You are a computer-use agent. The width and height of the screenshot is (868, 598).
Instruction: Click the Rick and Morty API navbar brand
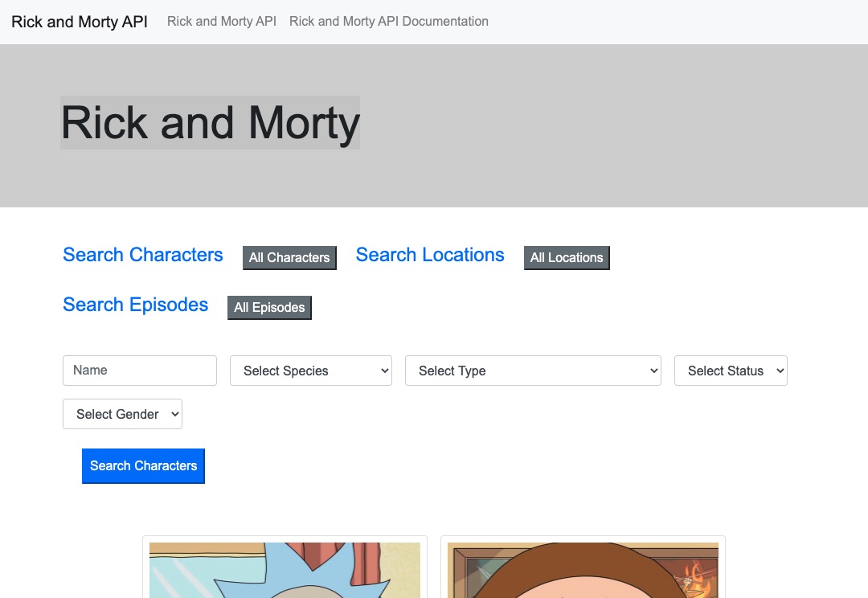coord(77,22)
